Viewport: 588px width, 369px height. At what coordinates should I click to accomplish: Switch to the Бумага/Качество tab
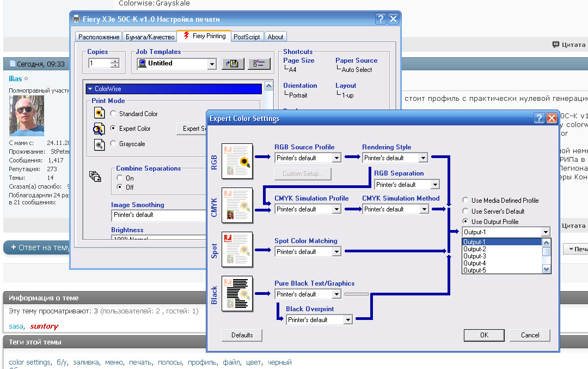pyautogui.click(x=150, y=37)
